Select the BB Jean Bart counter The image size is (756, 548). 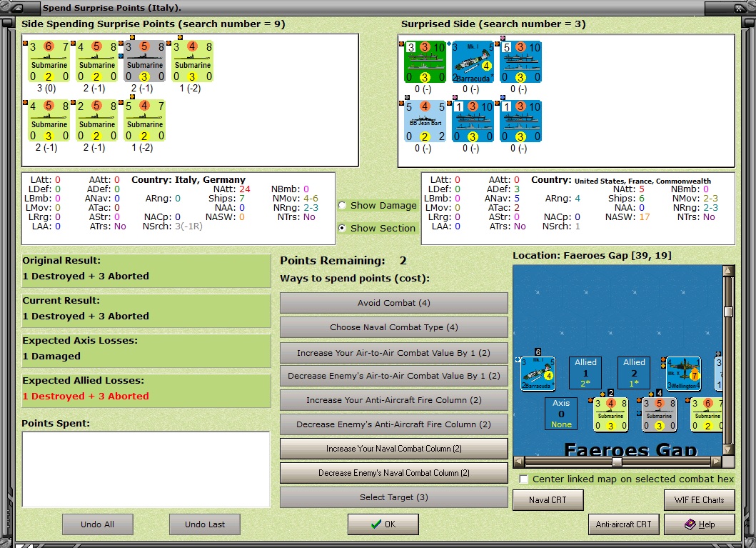click(x=425, y=121)
